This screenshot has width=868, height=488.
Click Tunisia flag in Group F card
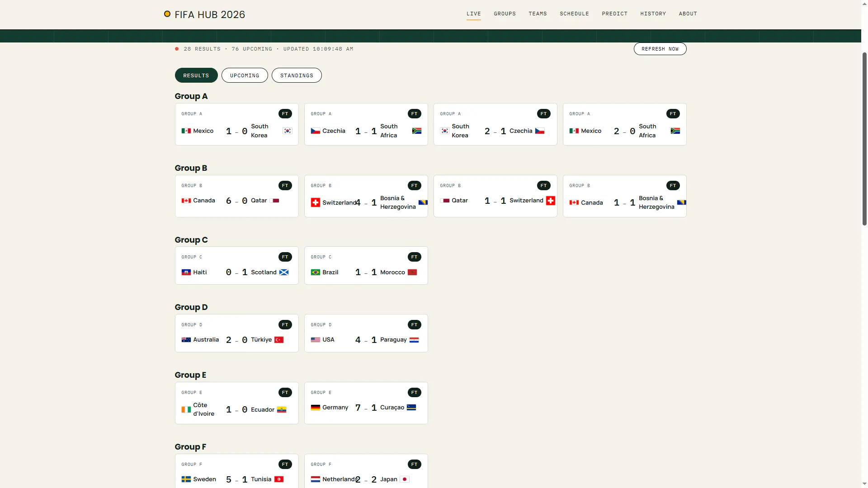pyautogui.click(x=279, y=479)
